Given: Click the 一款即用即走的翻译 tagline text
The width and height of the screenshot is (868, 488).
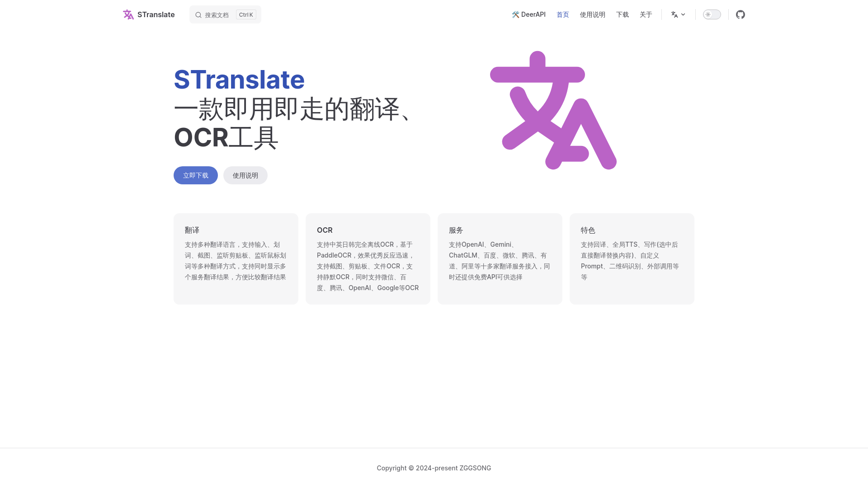Looking at the screenshot, I should coord(294,123).
